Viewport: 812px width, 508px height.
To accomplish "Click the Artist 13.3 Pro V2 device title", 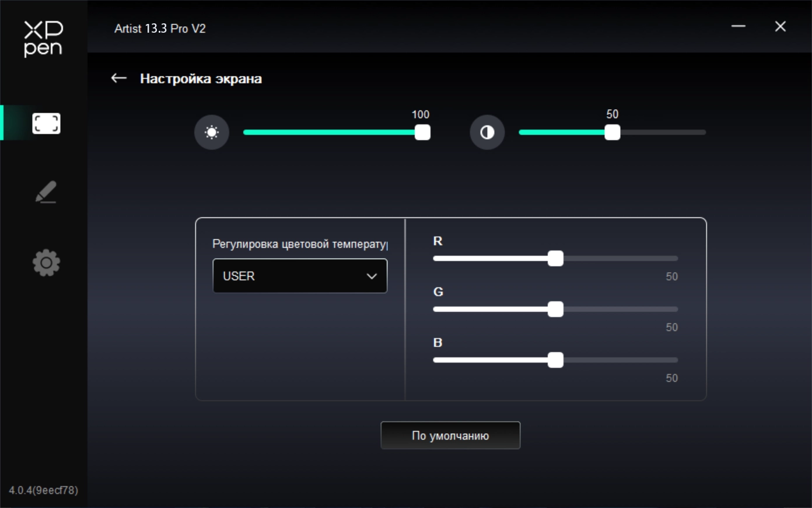I will pos(160,29).
